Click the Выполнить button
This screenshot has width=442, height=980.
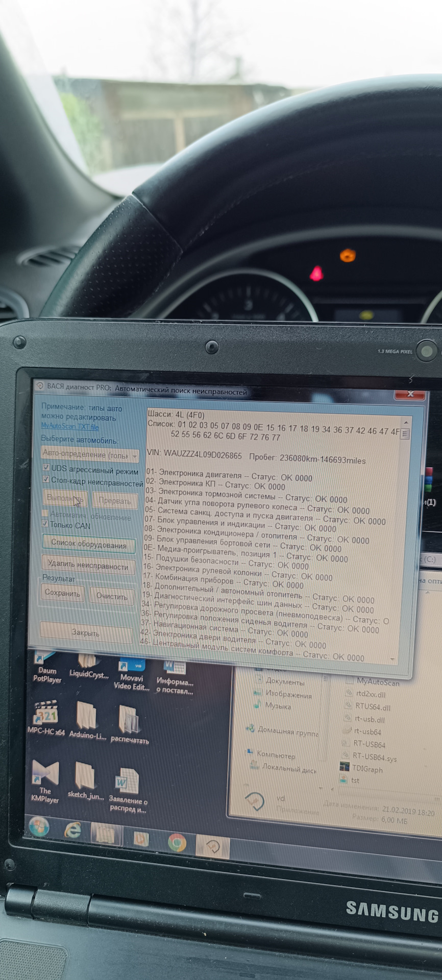64,498
